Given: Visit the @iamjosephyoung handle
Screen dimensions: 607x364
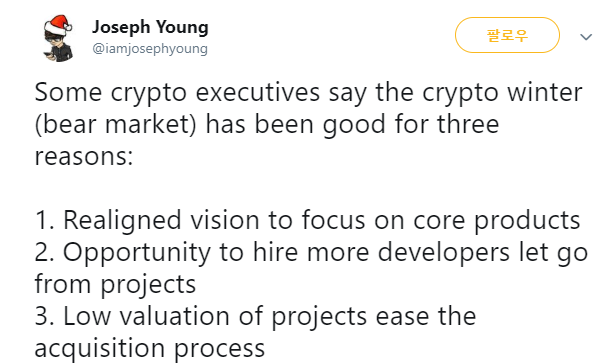Looking at the screenshot, I should (150, 49).
